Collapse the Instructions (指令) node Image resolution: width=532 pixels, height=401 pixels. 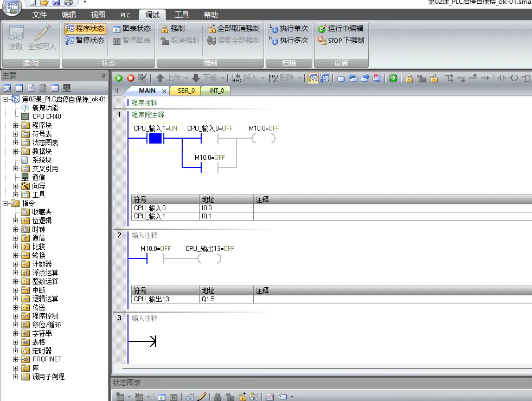coord(5,203)
